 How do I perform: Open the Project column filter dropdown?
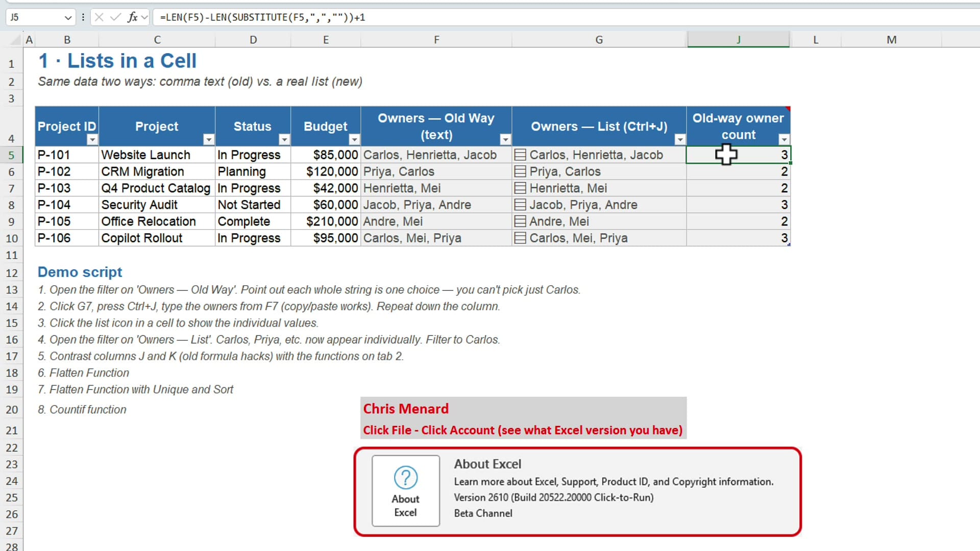(208, 140)
